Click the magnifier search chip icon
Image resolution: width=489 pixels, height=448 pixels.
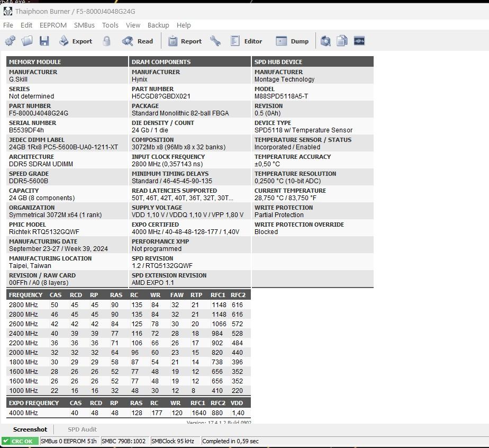[325, 41]
